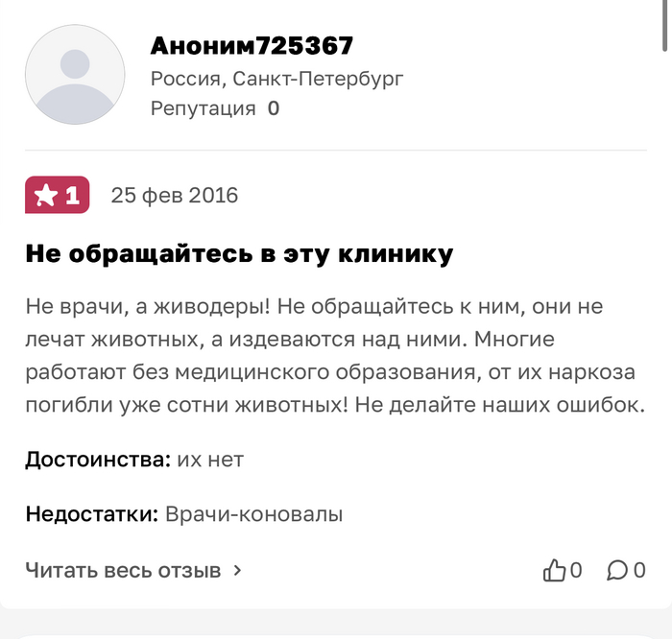Open the Аноним725367 profile name
This screenshot has width=672, height=639.
252,45
